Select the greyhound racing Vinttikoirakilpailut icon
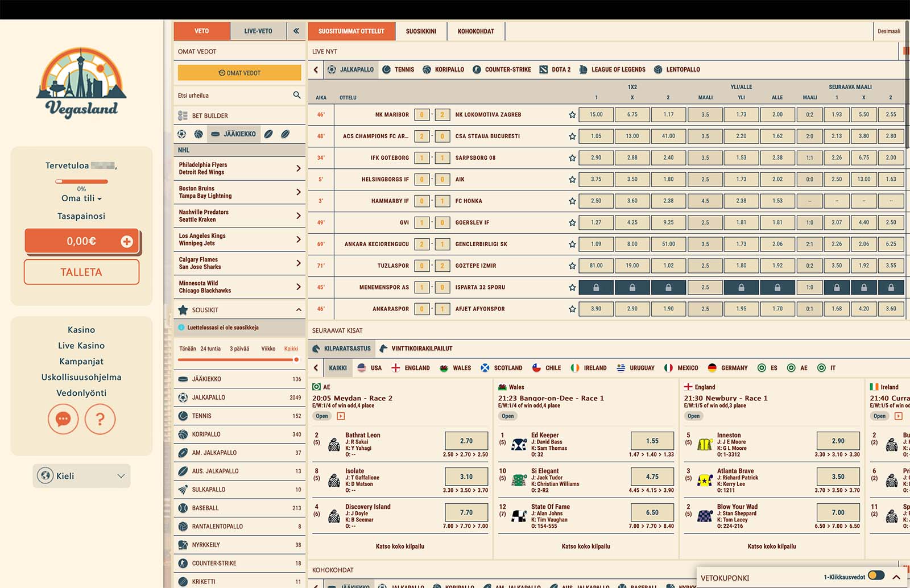The width and height of the screenshot is (910, 588). point(384,349)
